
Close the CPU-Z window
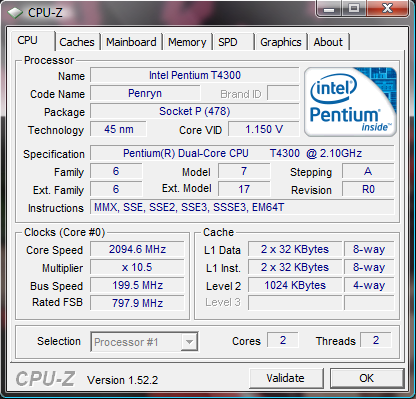(387, 8)
